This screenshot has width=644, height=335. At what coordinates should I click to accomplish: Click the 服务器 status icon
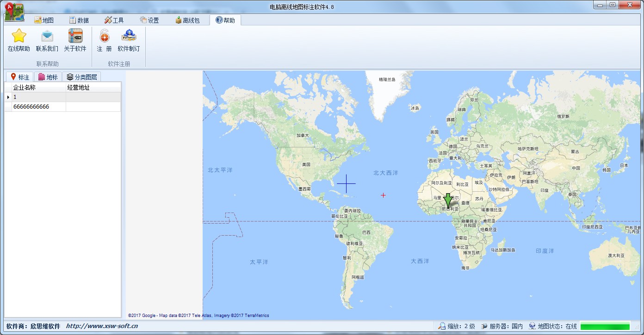tap(484, 326)
